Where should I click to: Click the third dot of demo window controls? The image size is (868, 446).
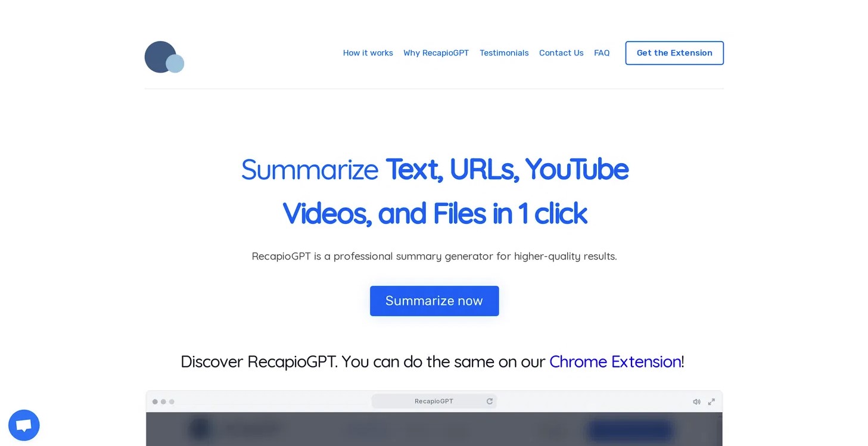pyautogui.click(x=172, y=402)
